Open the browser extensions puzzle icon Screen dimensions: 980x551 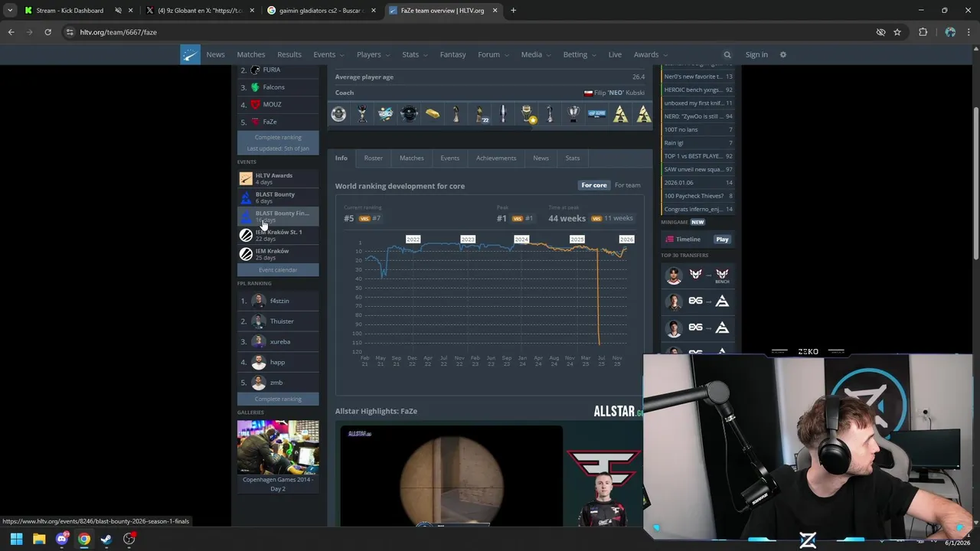[923, 32]
